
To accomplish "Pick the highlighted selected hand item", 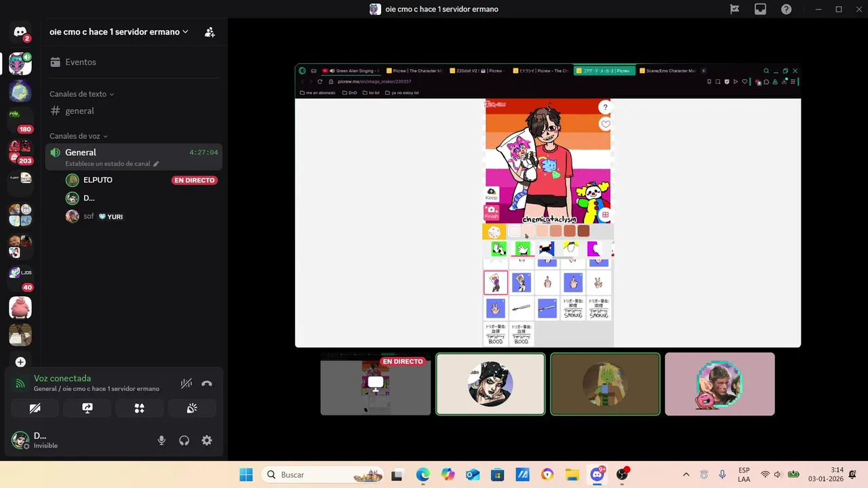I will tap(496, 283).
